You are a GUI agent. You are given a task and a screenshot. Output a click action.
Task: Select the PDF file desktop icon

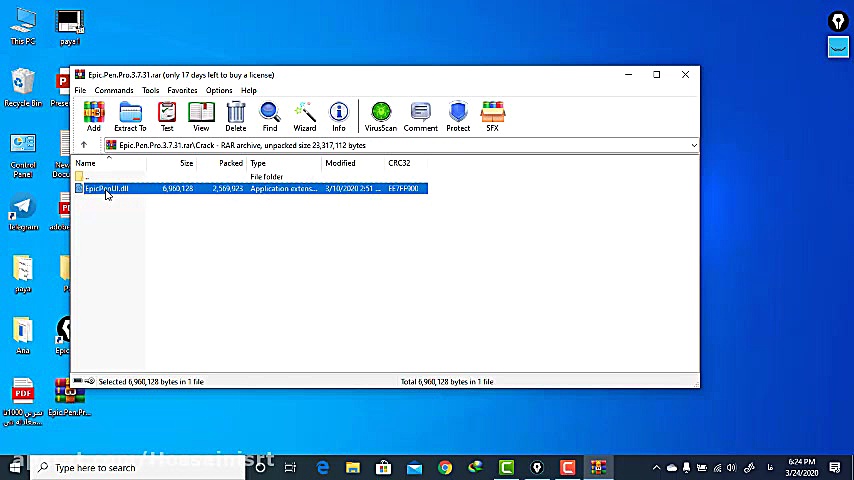coord(23,402)
